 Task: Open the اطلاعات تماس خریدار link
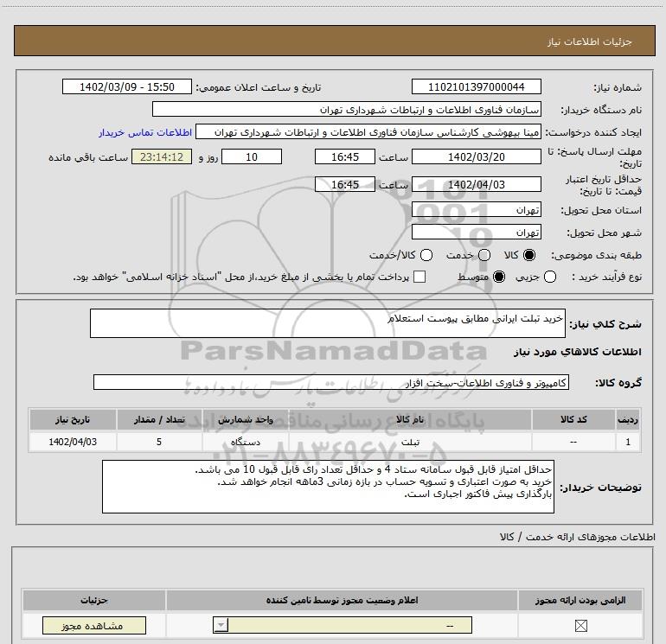coord(145,132)
